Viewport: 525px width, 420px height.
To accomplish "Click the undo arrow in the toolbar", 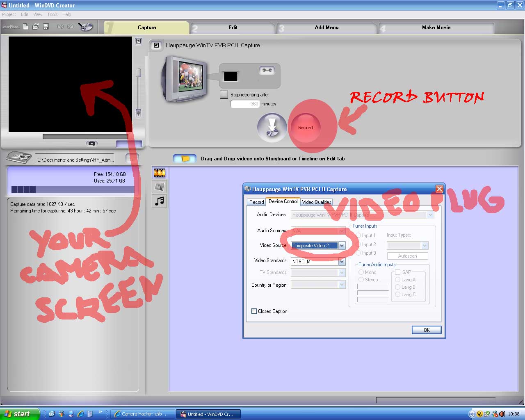I will 60,27.
